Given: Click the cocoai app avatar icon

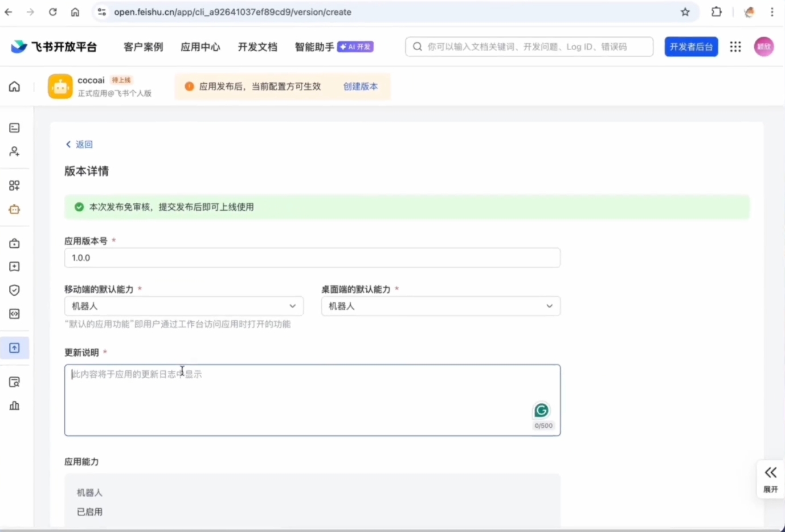Looking at the screenshot, I should (x=60, y=86).
